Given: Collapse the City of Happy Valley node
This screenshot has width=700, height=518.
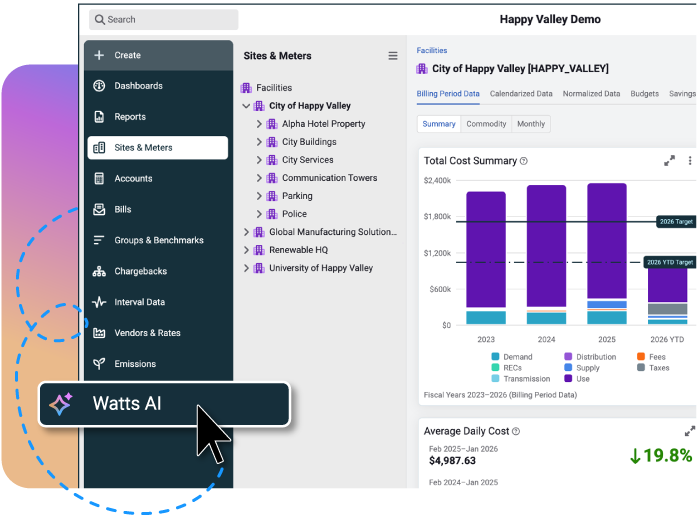Looking at the screenshot, I should point(246,106).
